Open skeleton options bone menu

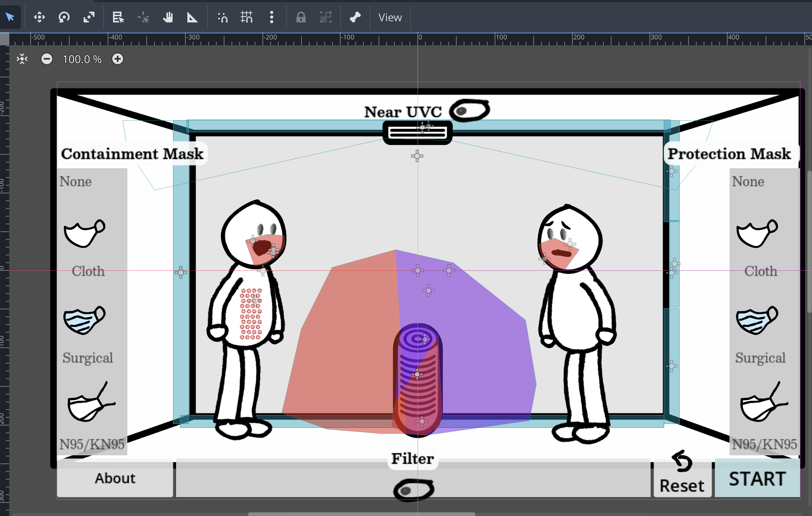point(355,17)
